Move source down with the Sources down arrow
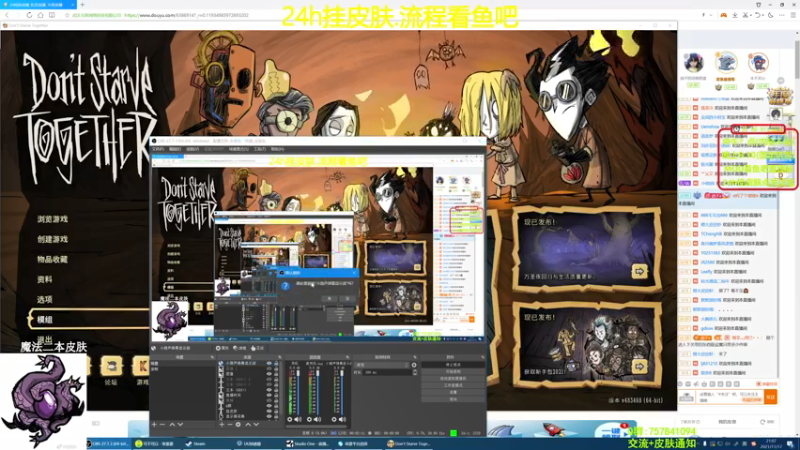800x450 pixels. 256,424
